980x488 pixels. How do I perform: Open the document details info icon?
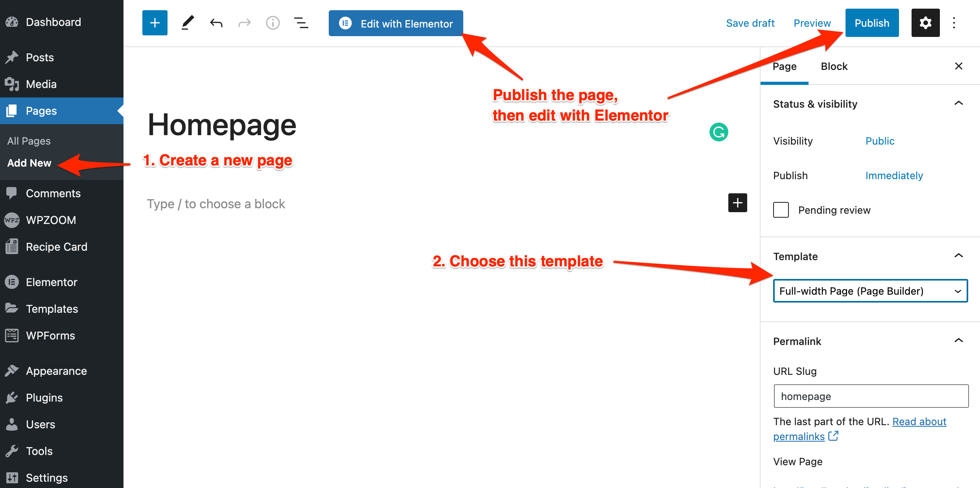[273, 23]
